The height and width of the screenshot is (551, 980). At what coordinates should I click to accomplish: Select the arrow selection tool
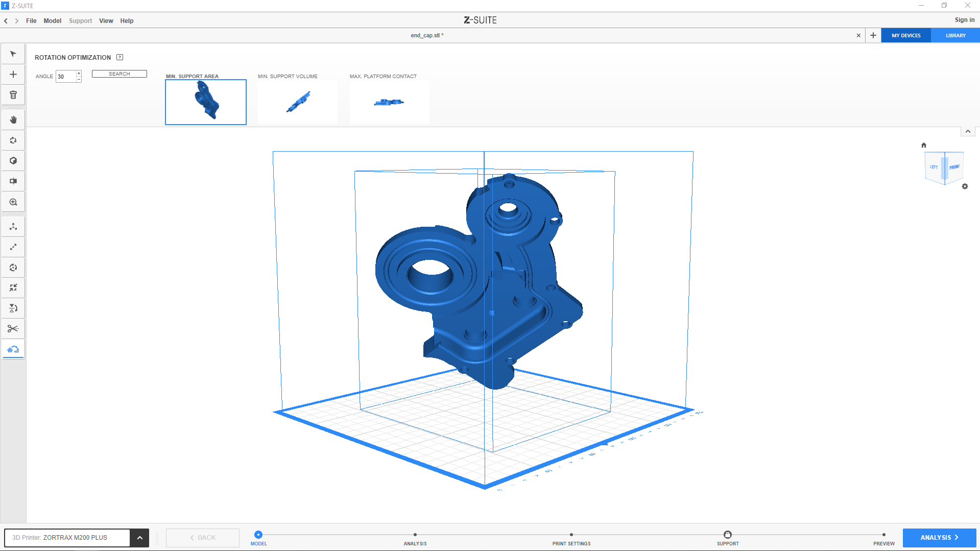tap(13, 54)
